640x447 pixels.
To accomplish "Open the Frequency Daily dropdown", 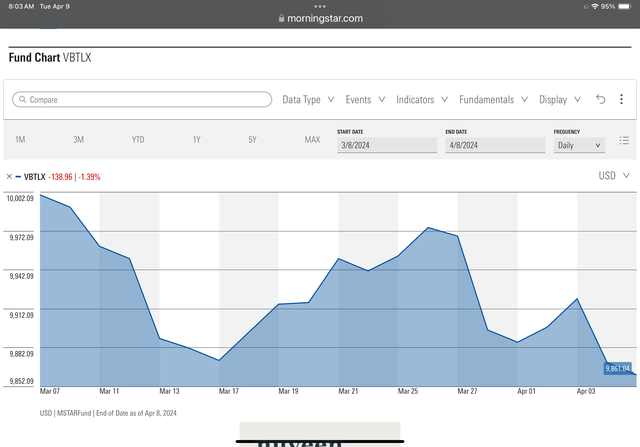I will click(579, 145).
